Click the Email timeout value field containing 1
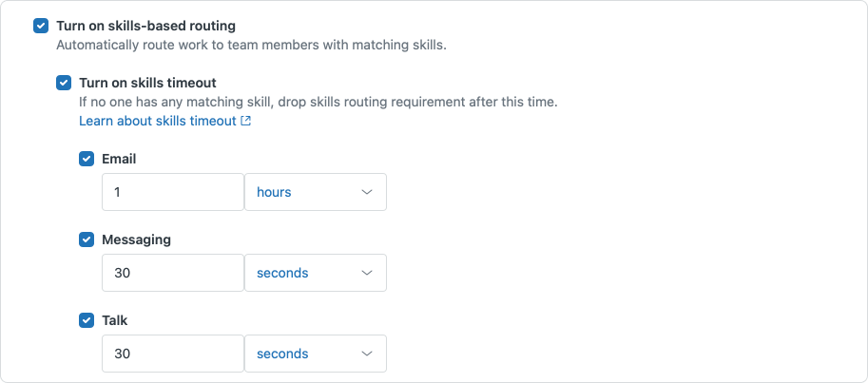 point(172,192)
